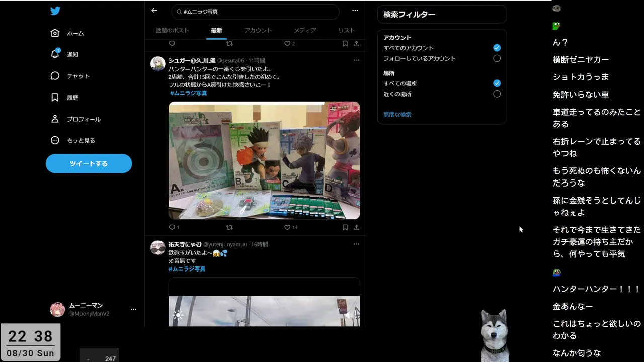644x362 pixels.
Task: Go back with the left arrow
Action: (154, 11)
